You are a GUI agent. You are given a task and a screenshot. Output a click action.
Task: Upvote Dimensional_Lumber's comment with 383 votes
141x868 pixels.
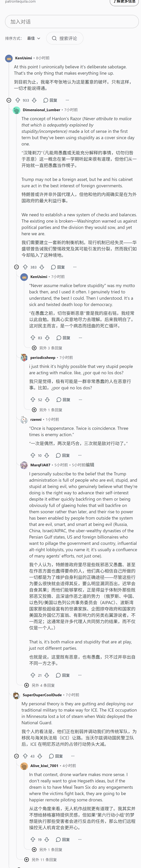(x=25, y=267)
